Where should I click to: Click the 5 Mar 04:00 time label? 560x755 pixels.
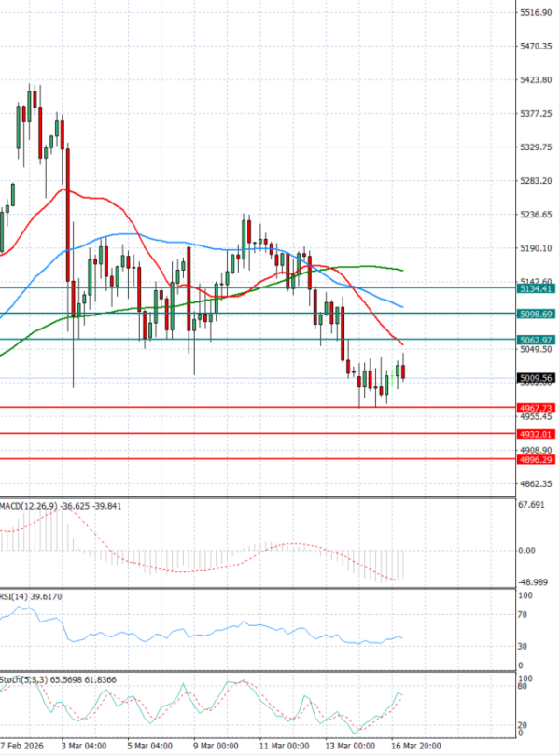click(x=148, y=747)
